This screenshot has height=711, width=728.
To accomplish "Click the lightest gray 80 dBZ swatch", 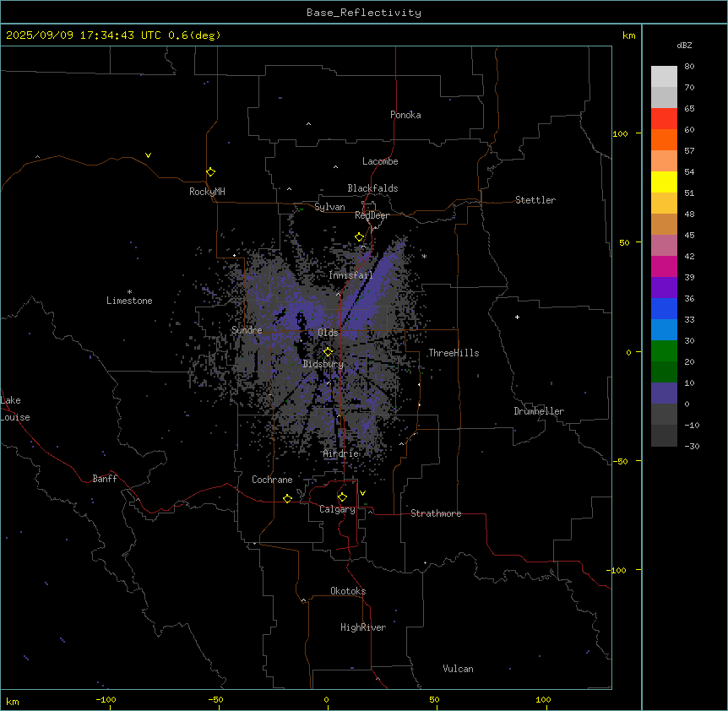I will [664, 76].
